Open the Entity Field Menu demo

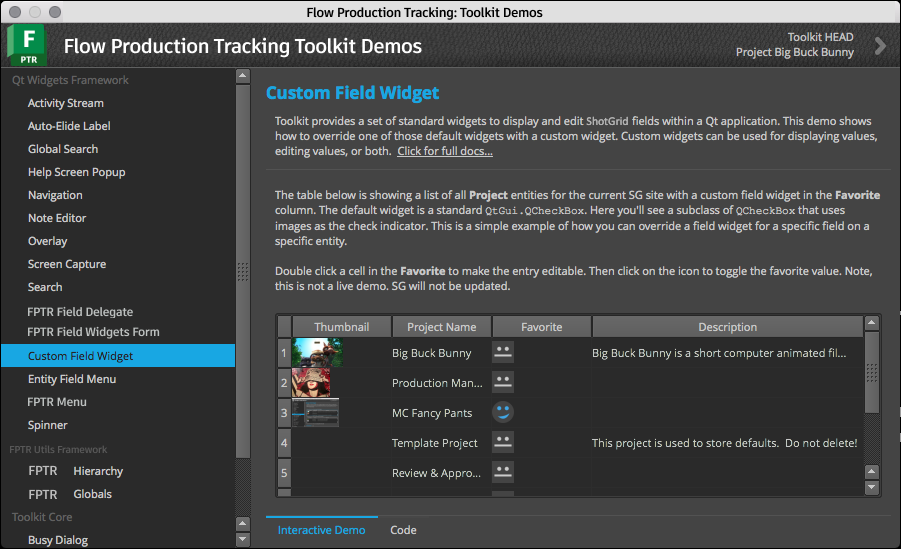(72, 379)
